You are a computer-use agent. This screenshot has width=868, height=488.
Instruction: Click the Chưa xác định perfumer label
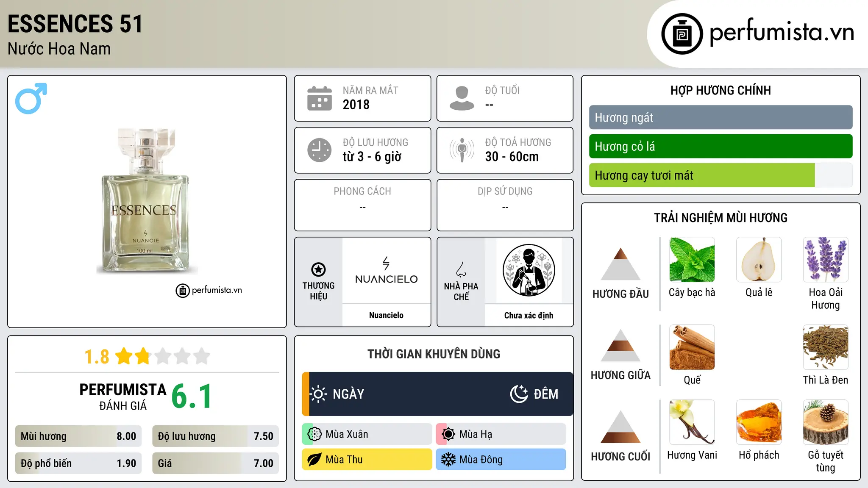[x=529, y=315]
